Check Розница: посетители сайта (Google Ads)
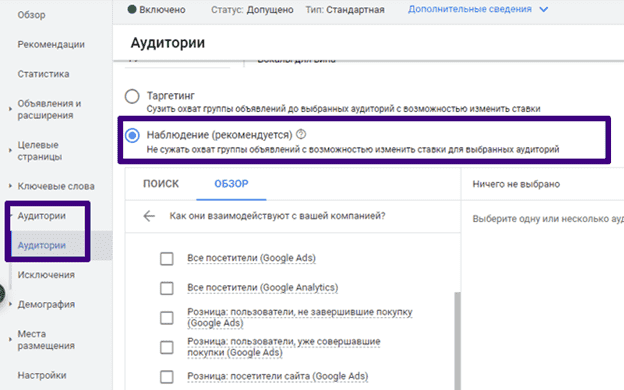The image size is (624, 390). tap(166, 376)
